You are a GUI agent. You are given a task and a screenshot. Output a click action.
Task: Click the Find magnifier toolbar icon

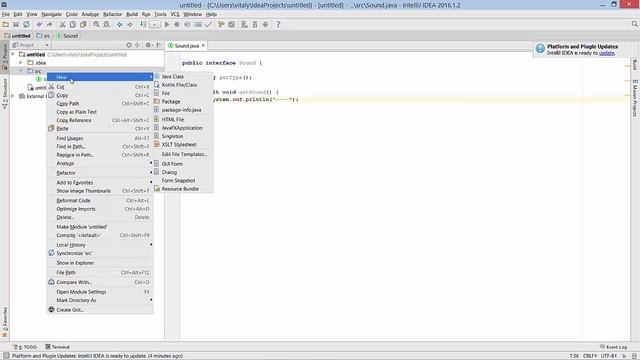click(x=96, y=24)
